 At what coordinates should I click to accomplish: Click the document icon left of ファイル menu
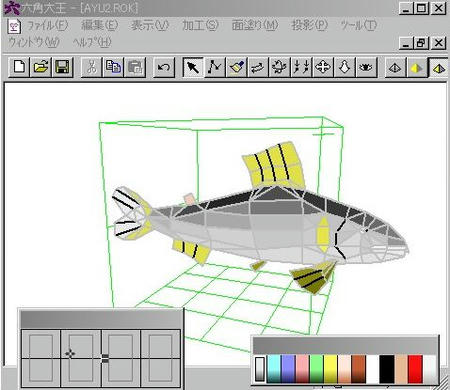(14, 26)
